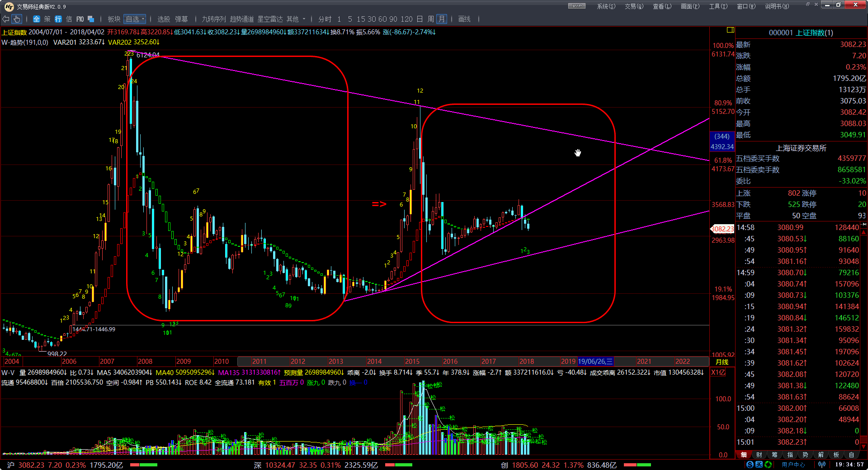Open the 系统(S) menu
This screenshot has height=470, width=868.
pyautogui.click(x=606, y=6)
